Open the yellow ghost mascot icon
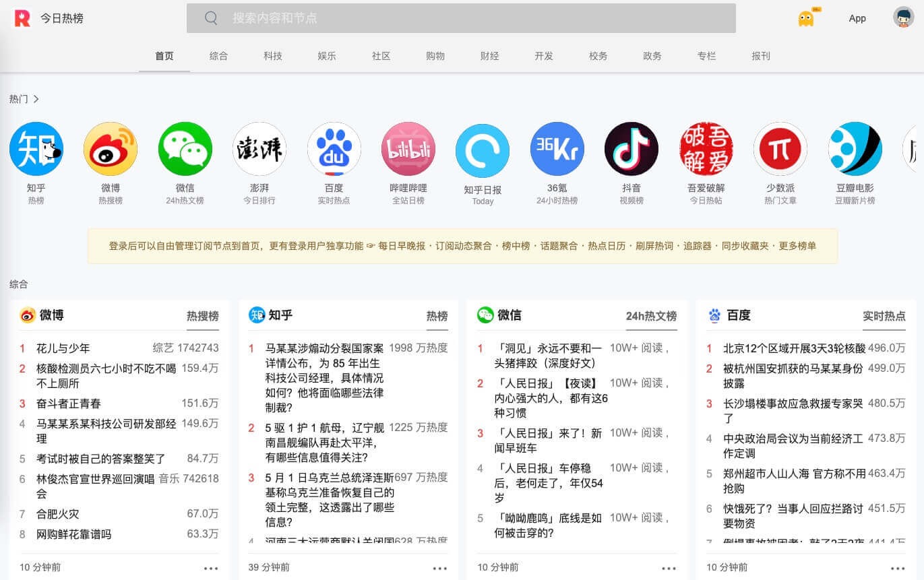This screenshot has width=924, height=580. pos(806,18)
